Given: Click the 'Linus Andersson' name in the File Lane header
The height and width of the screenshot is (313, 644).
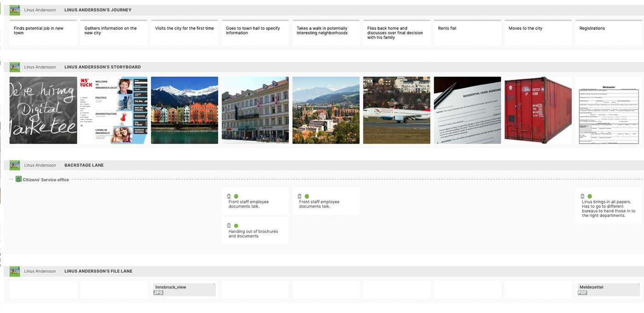Looking at the screenshot, I should 40,271.
